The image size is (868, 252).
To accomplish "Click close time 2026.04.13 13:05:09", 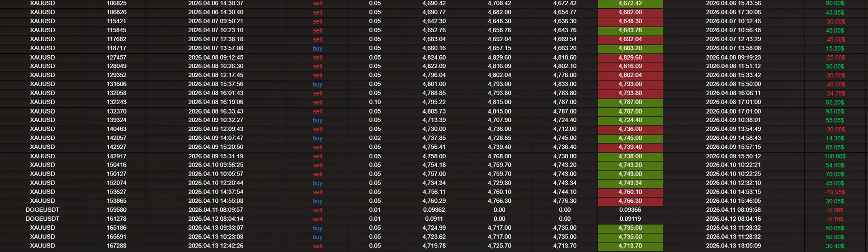I will [x=733, y=246].
